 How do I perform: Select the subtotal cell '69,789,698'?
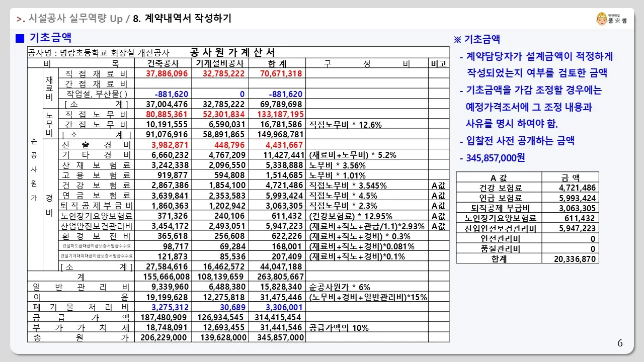pyautogui.click(x=281, y=104)
